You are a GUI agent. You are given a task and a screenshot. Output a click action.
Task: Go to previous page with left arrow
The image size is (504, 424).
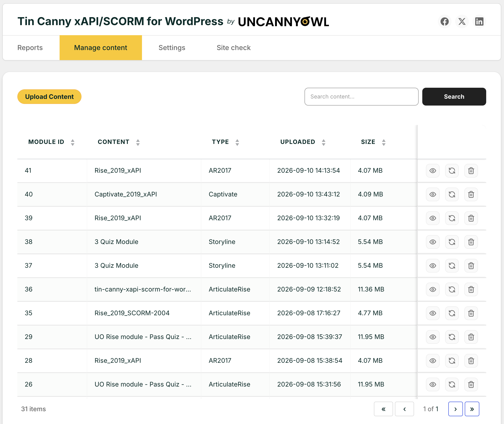click(404, 409)
